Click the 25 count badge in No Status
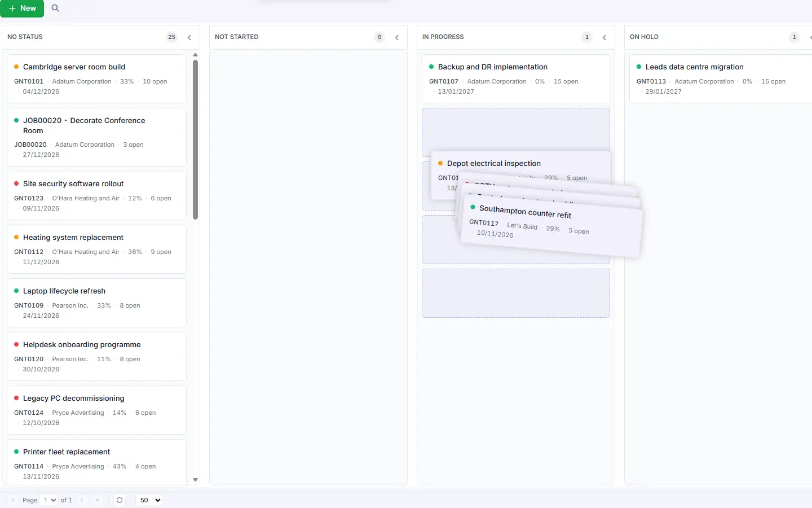Screen dimensions: 812x508 [171, 37]
